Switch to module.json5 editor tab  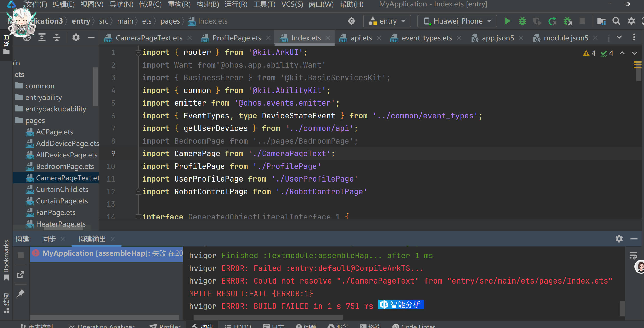click(566, 38)
